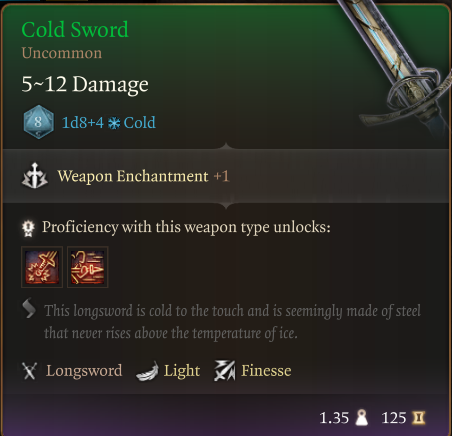Click the crossed swords Longsword icon
452x436 pixels.
(29, 371)
